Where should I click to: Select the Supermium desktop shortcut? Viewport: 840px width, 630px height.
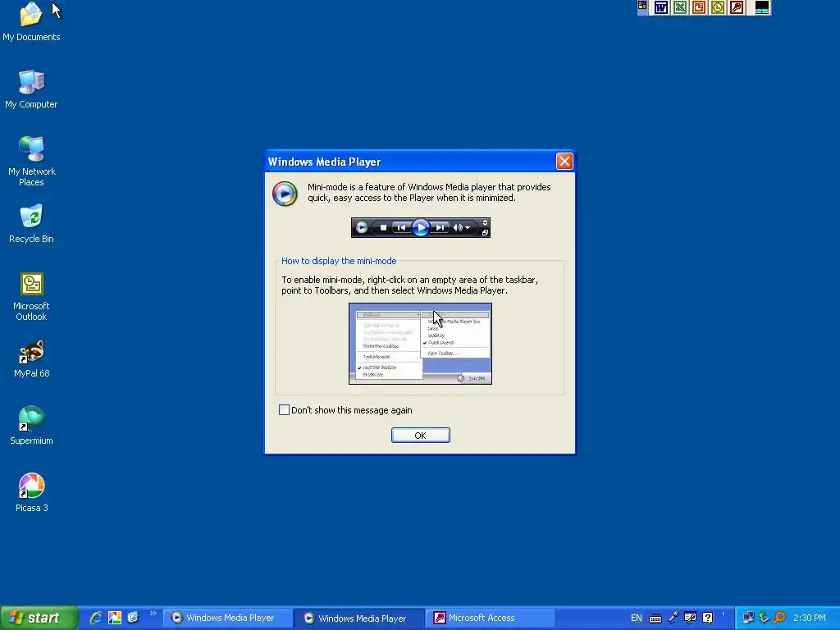[31, 426]
